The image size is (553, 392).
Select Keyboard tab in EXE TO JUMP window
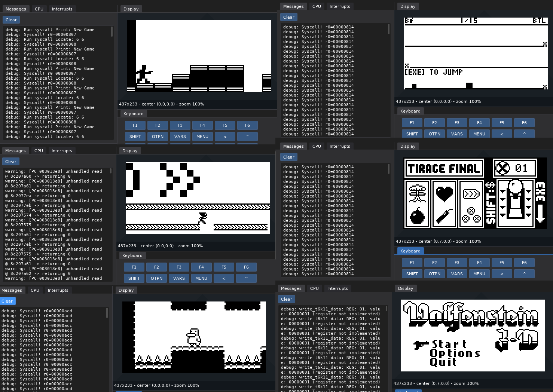click(410, 111)
